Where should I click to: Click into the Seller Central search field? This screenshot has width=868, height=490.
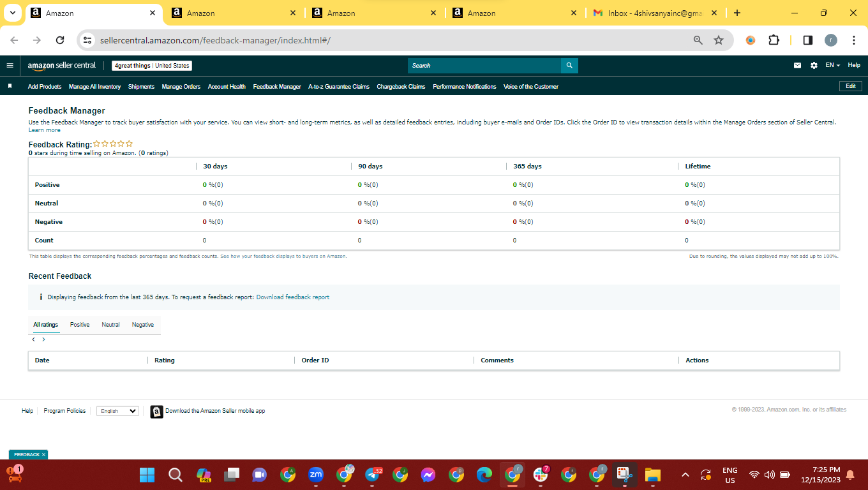pos(484,65)
